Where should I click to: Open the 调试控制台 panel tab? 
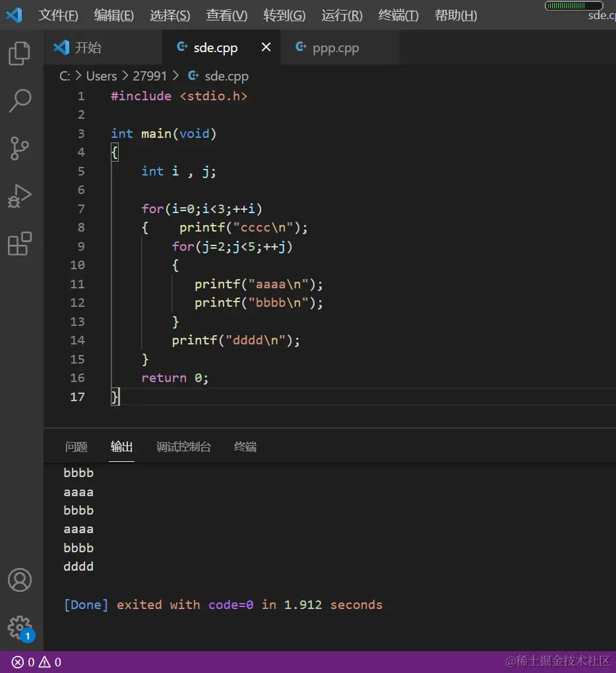pos(183,447)
